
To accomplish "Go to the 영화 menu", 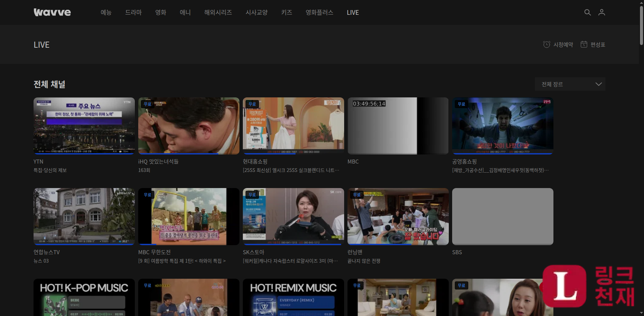I will [161, 12].
